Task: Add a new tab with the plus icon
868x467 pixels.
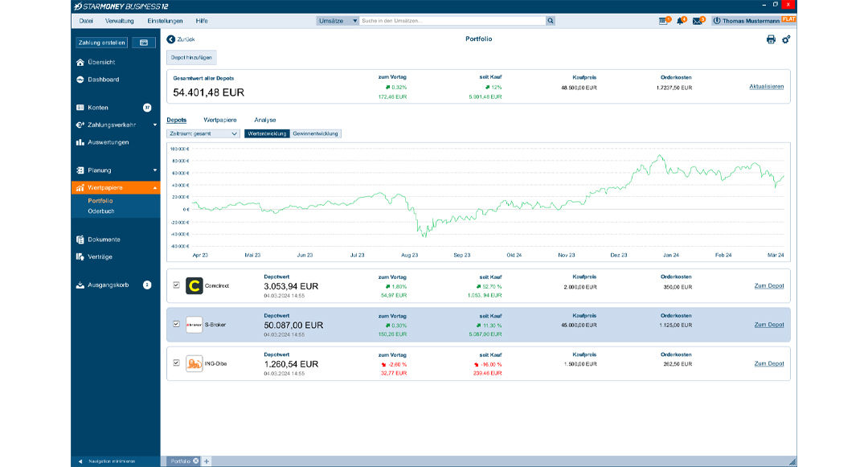Action: tap(207, 461)
